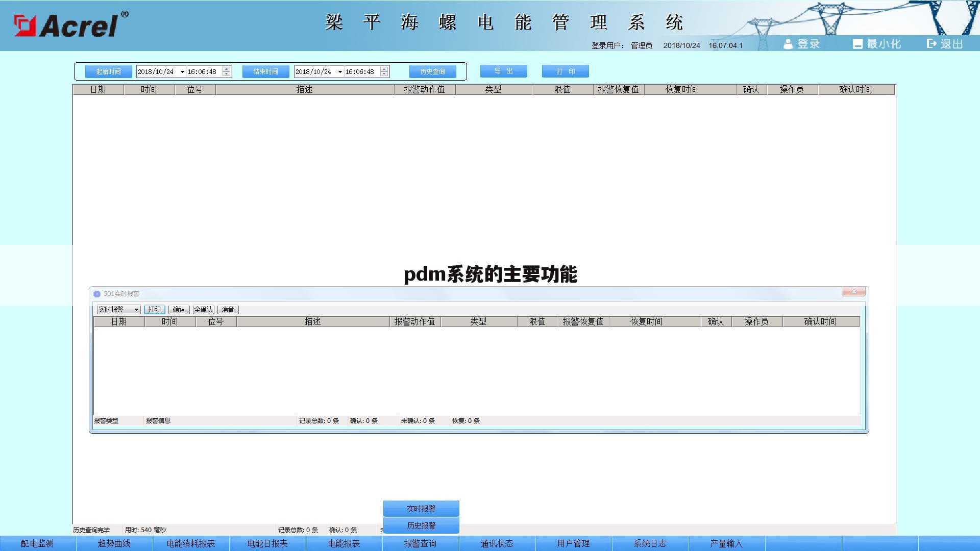980x551 pixels.
Task: Open the 电能日报表 tab
Action: pos(267,543)
